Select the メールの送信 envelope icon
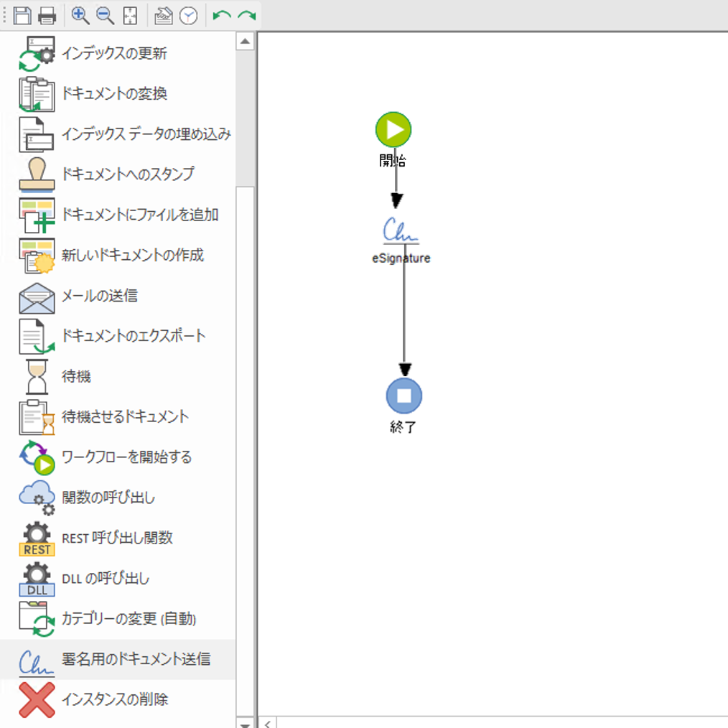This screenshot has height=728, width=728. tap(37, 298)
